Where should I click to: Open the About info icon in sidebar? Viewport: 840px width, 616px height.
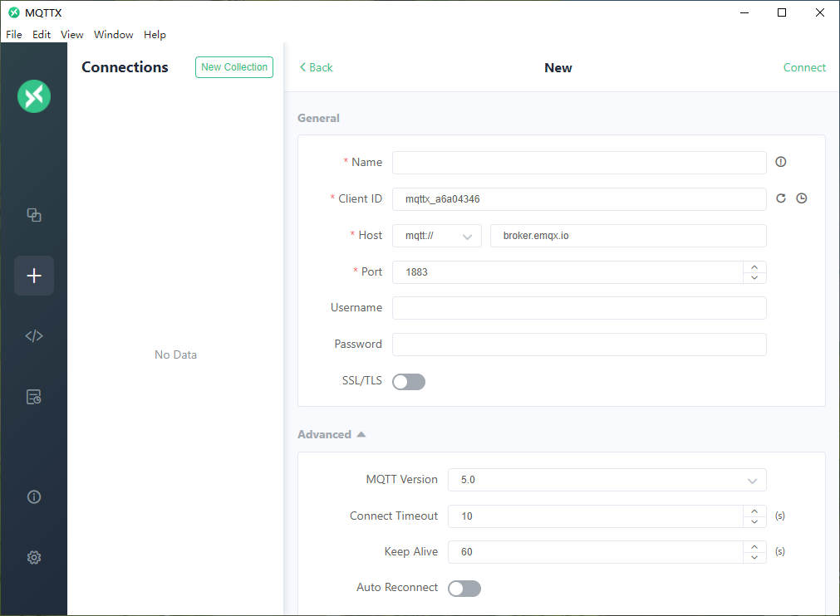[34, 497]
